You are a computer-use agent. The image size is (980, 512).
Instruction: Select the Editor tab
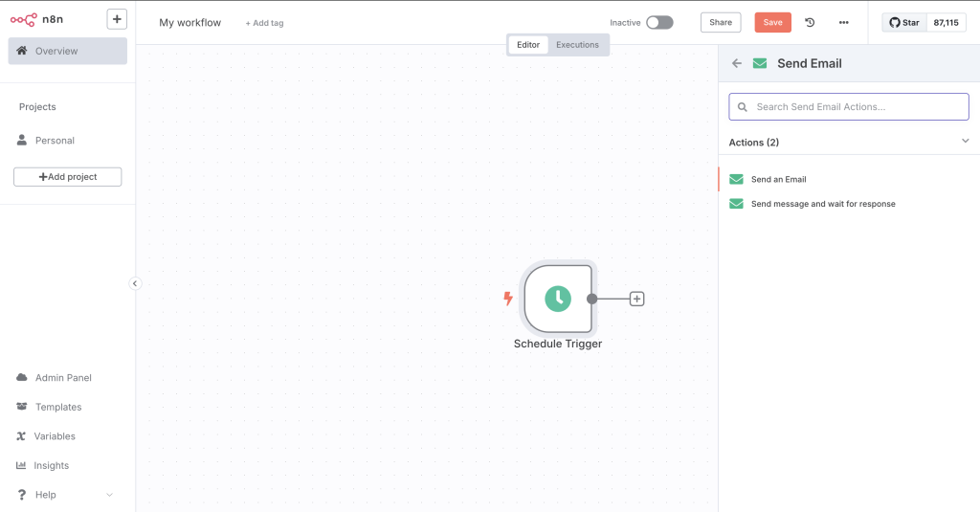point(528,45)
